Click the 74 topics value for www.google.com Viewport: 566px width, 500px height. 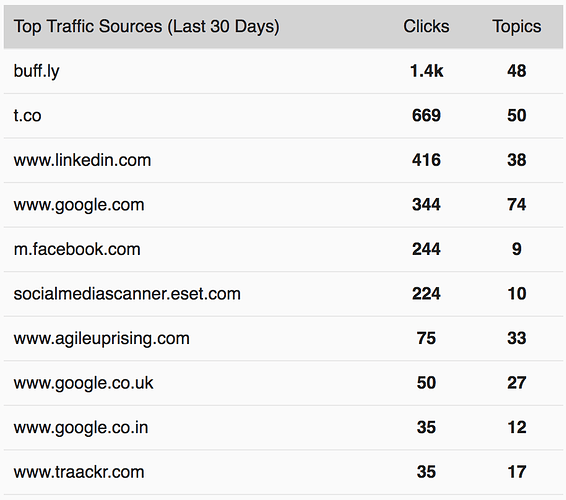517,205
